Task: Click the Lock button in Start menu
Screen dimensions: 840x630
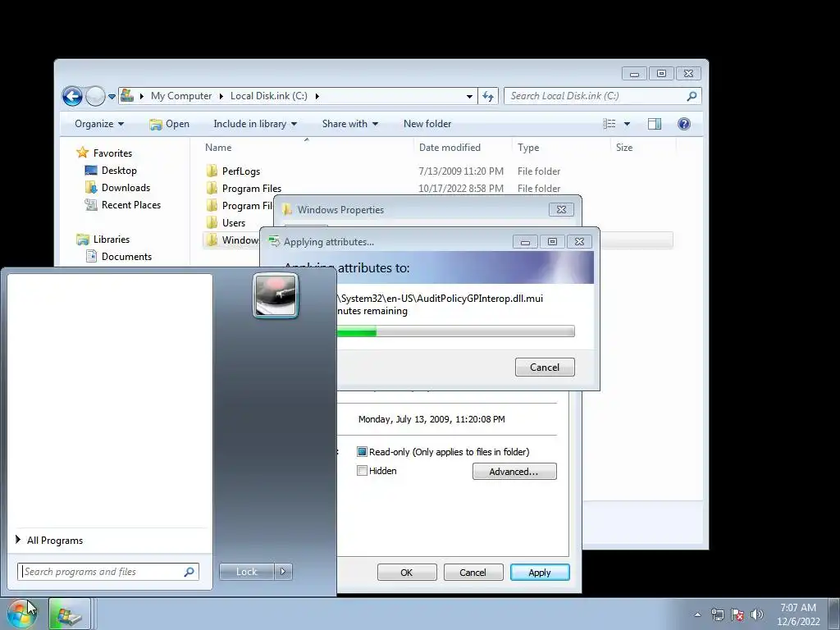Action: [246, 572]
